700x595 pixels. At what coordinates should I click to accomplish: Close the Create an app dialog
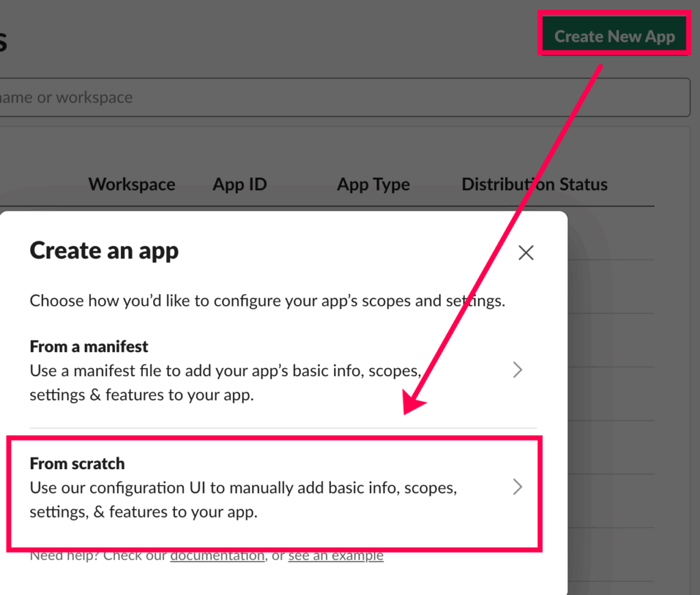coord(526,253)
